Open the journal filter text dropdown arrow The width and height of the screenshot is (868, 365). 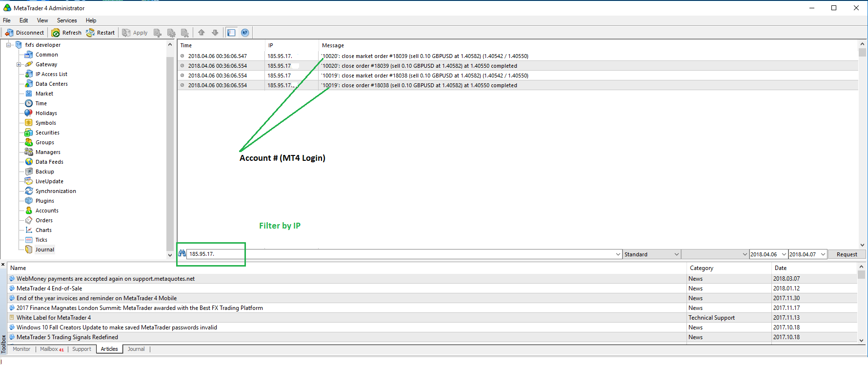[x=618, y=254]
